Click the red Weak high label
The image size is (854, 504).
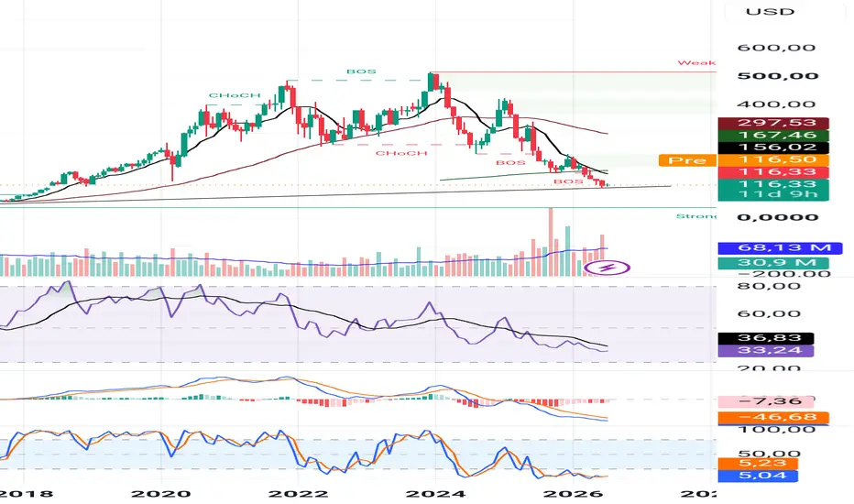(x=696, y=63)
